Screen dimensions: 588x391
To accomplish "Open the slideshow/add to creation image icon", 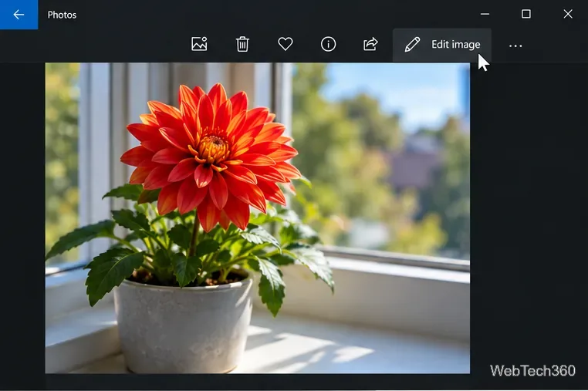I will (199, 44).
